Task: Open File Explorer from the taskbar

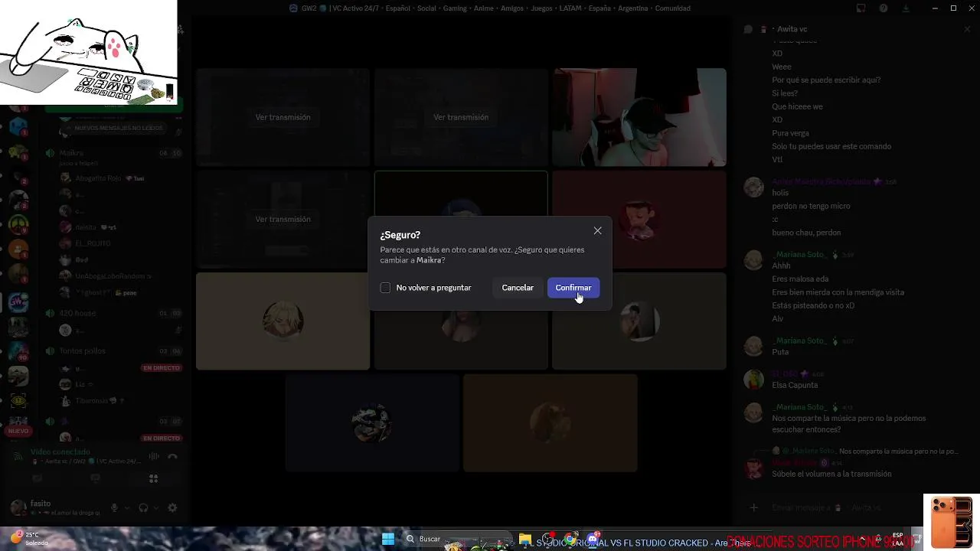Action: point(525,540)
